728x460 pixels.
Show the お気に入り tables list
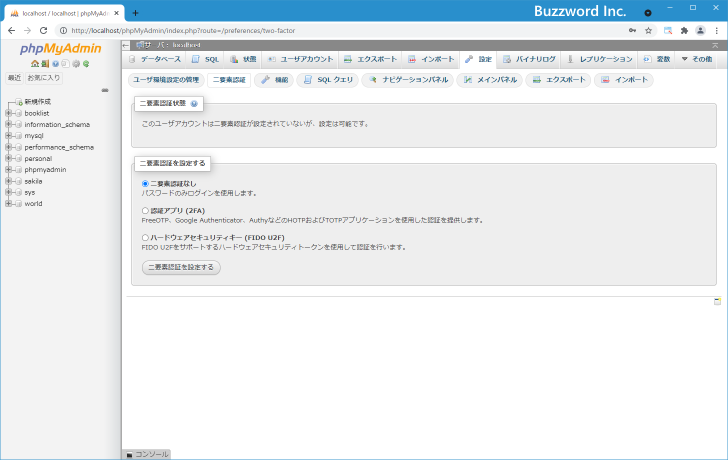pyautogui.click(x=44, y=78)
